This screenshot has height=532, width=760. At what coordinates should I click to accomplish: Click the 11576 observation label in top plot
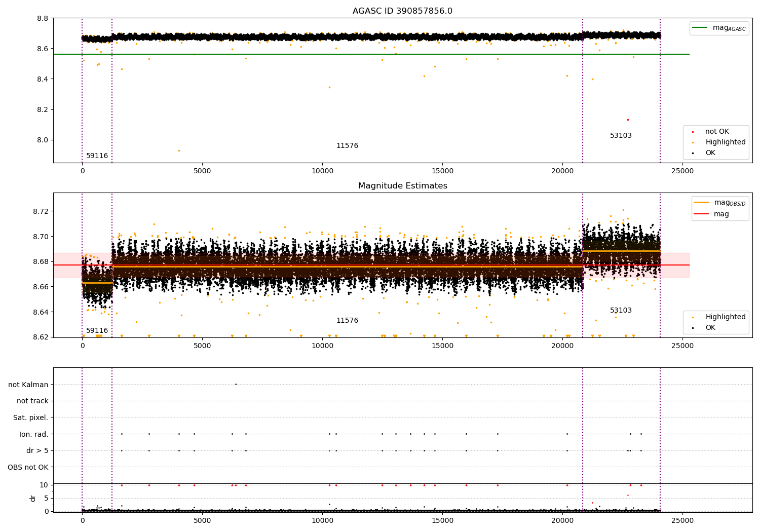tap(347, 146)
